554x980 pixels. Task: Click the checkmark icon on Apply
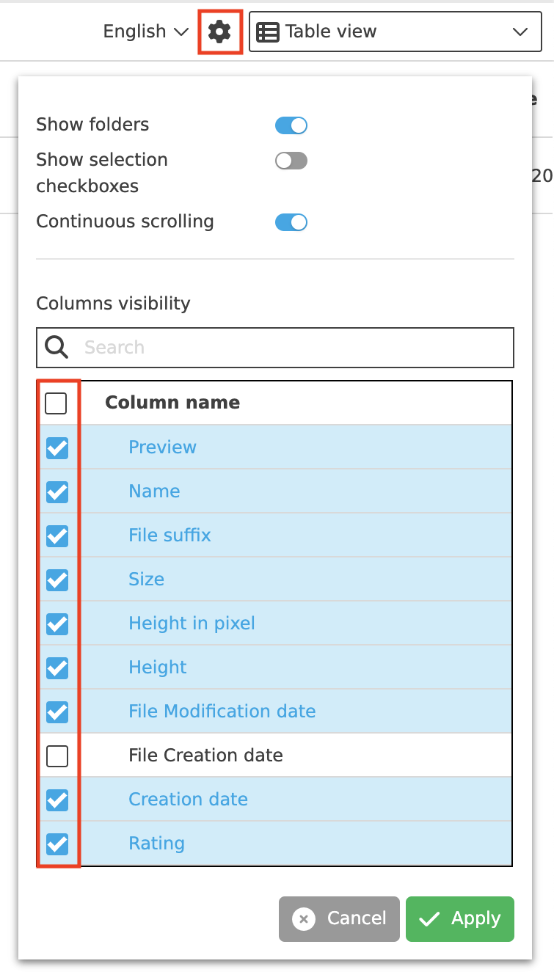click(429, 918)
